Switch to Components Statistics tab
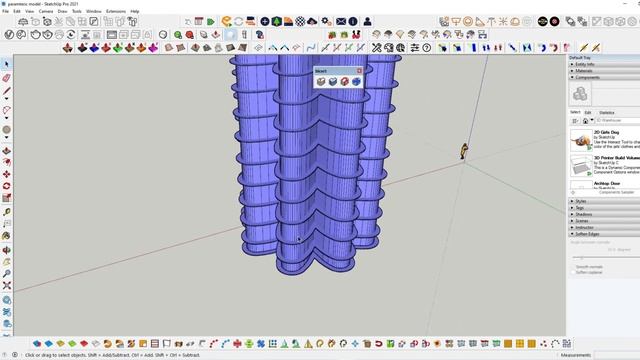This screenshot has width=640, height=360. [x=607, y=112]
